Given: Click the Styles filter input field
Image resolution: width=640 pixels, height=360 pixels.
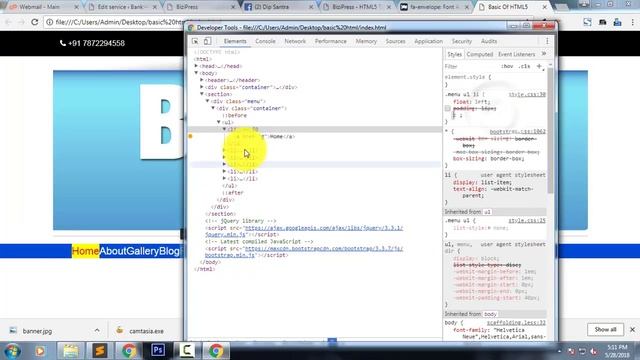Looking at the screenshot, I should click(471, 66).
